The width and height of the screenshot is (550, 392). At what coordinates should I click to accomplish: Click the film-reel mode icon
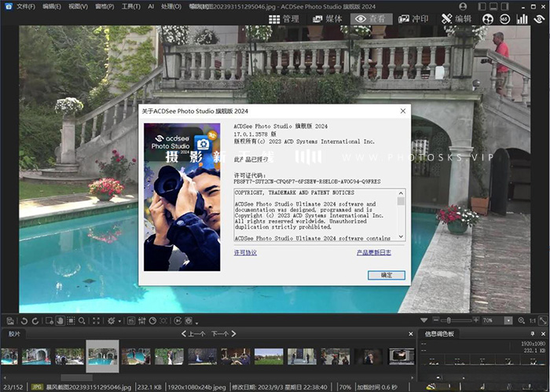488,19
